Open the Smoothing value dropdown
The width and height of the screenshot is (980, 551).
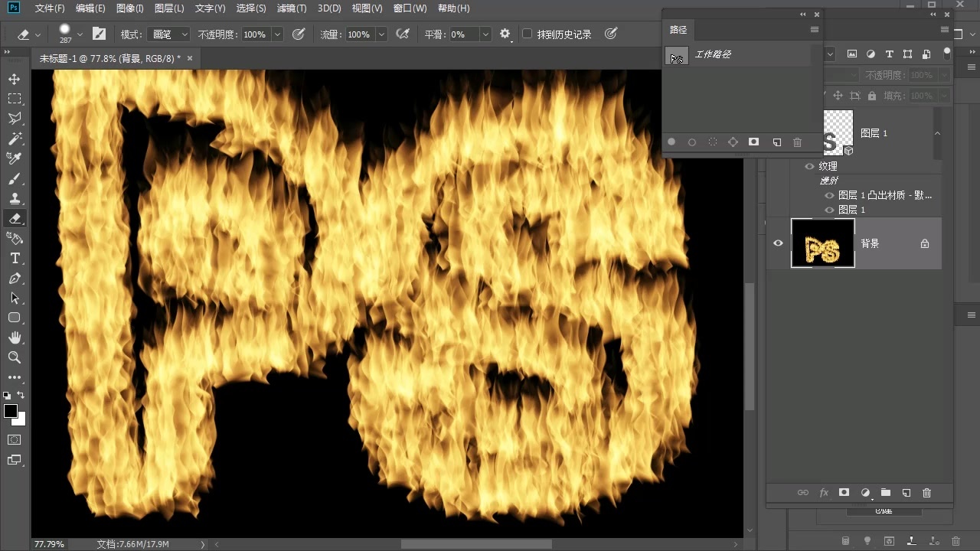(x=485, y=34)
